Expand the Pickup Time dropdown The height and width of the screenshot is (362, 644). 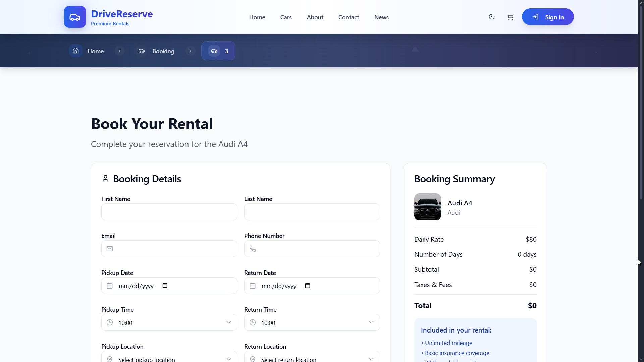[x=169, y=322]
